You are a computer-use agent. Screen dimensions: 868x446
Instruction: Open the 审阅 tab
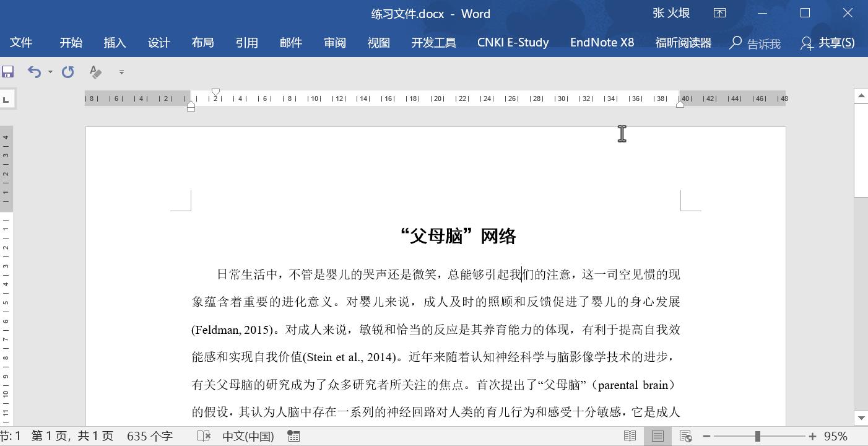tap(335, 43)
